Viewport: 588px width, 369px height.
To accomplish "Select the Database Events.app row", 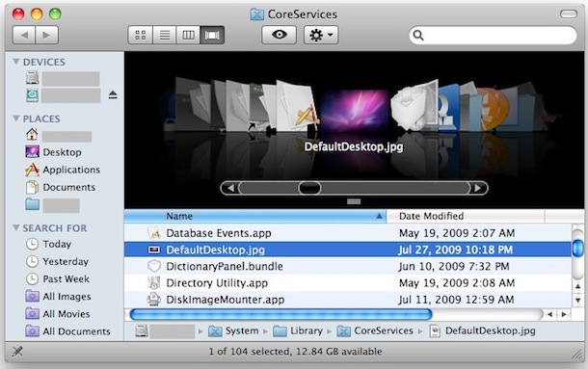I will (348, 233).
